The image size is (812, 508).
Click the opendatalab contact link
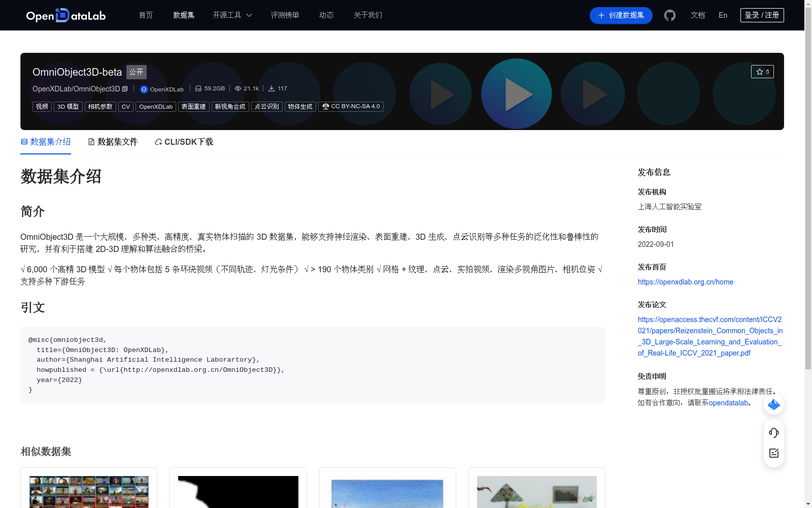[728, 403]
